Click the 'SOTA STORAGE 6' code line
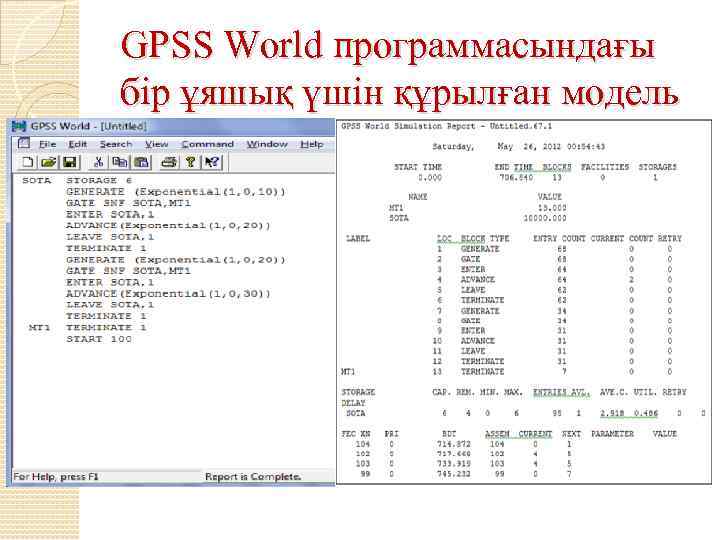Viewport: 720px width, 540px height. click(x=77, y=180)
